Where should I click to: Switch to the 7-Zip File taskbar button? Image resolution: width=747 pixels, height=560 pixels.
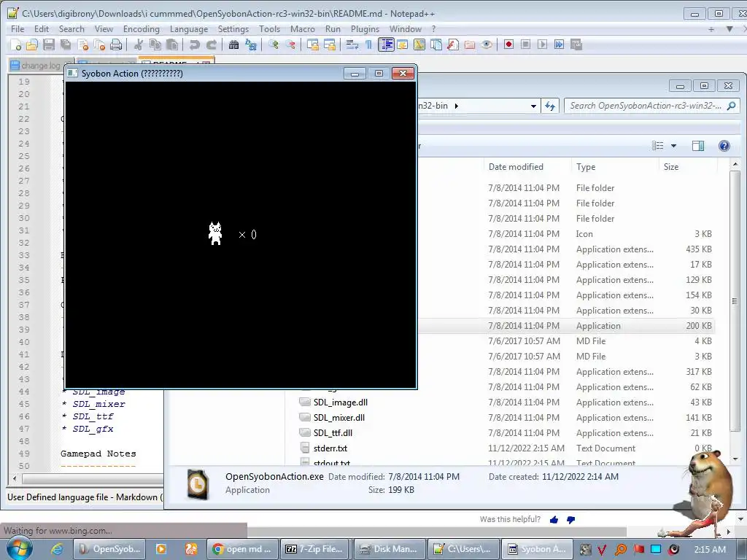coord(315,549)
